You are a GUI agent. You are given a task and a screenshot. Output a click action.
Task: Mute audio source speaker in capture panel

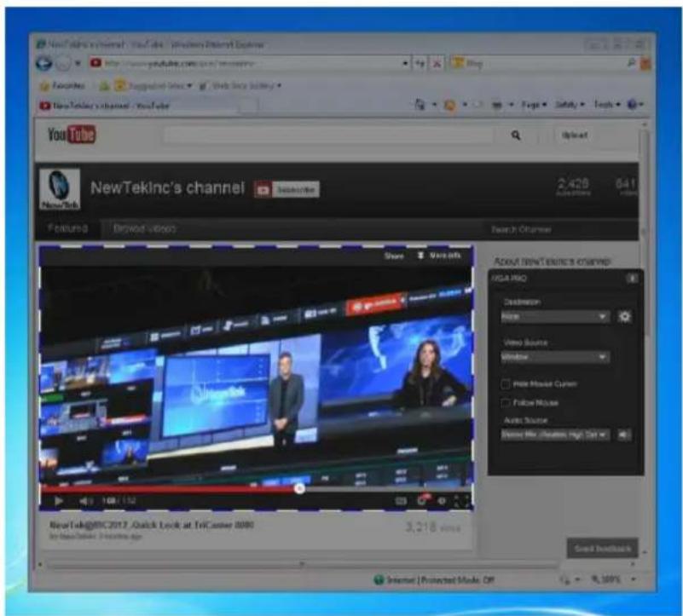[624, 435]
